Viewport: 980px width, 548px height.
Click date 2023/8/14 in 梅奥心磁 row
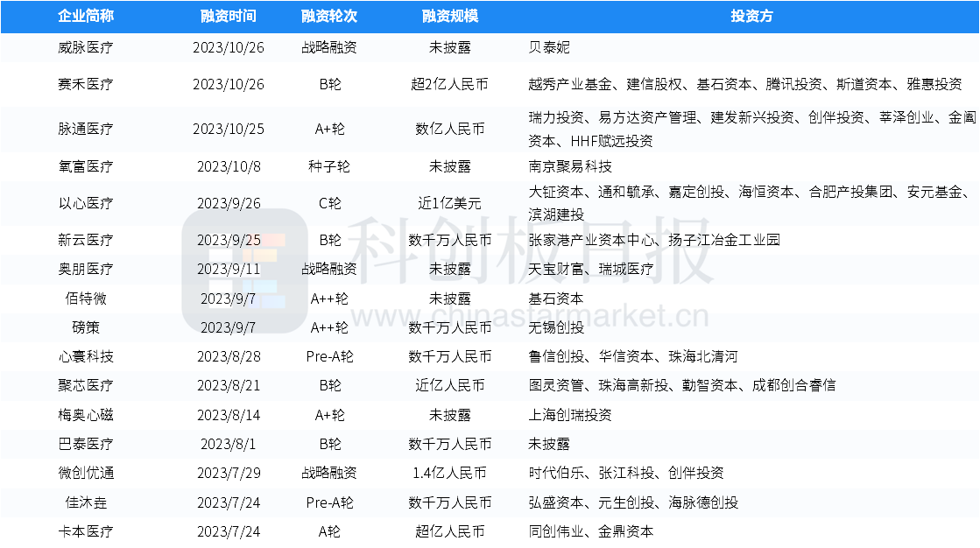click(229, 415)
